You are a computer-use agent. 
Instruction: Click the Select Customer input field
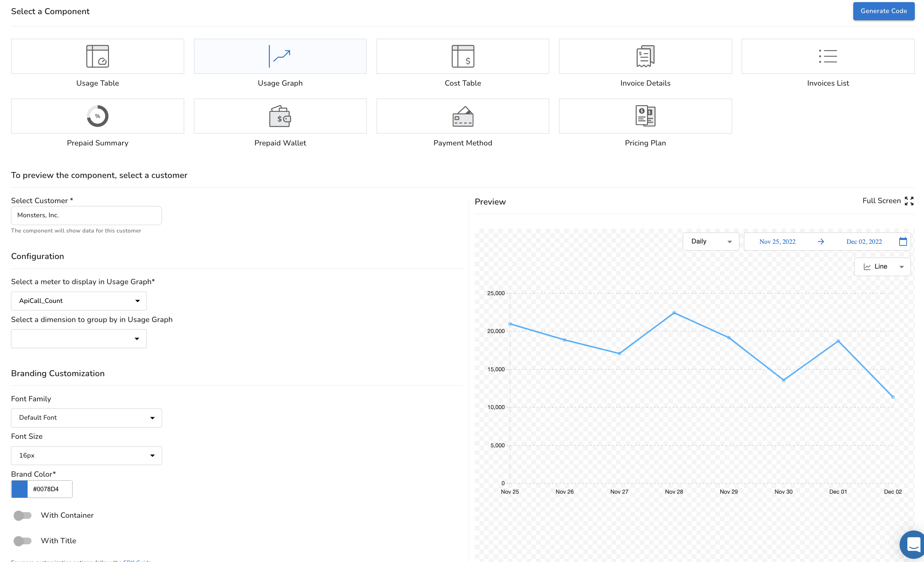click(86, 215)
